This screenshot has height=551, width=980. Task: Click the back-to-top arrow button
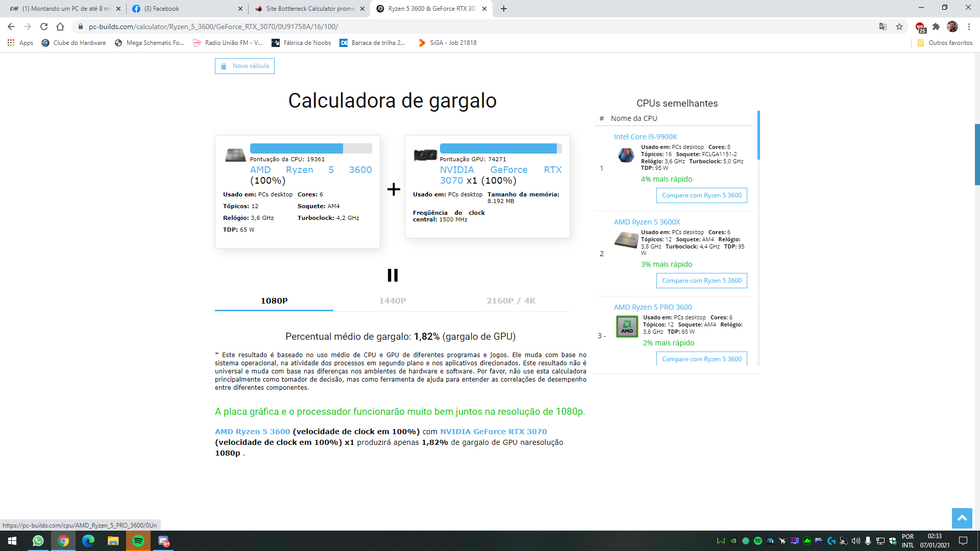[x=962, y=518]
